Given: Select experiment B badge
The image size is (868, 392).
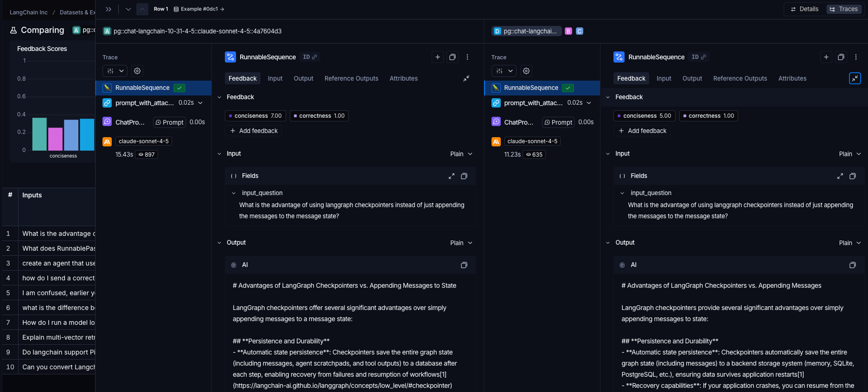Looking at the screenshot, I should [568, 31].
